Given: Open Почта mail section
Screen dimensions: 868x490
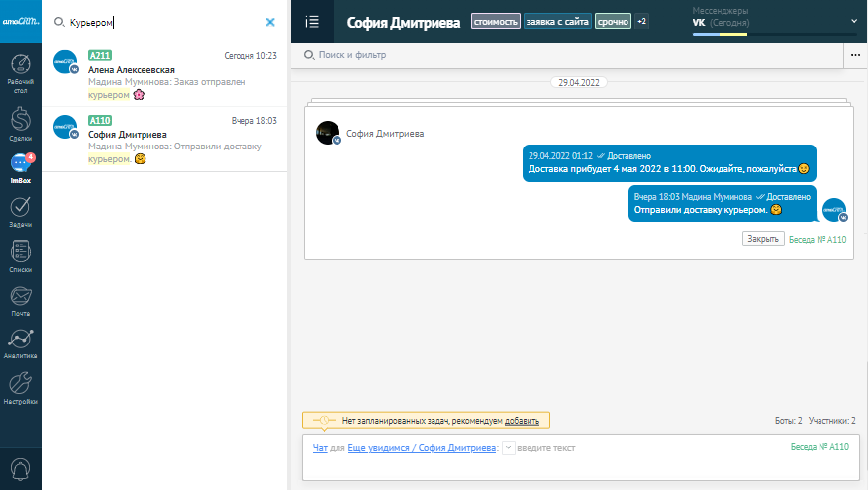Looking at the screenshot, I should (x=20, y=300).
